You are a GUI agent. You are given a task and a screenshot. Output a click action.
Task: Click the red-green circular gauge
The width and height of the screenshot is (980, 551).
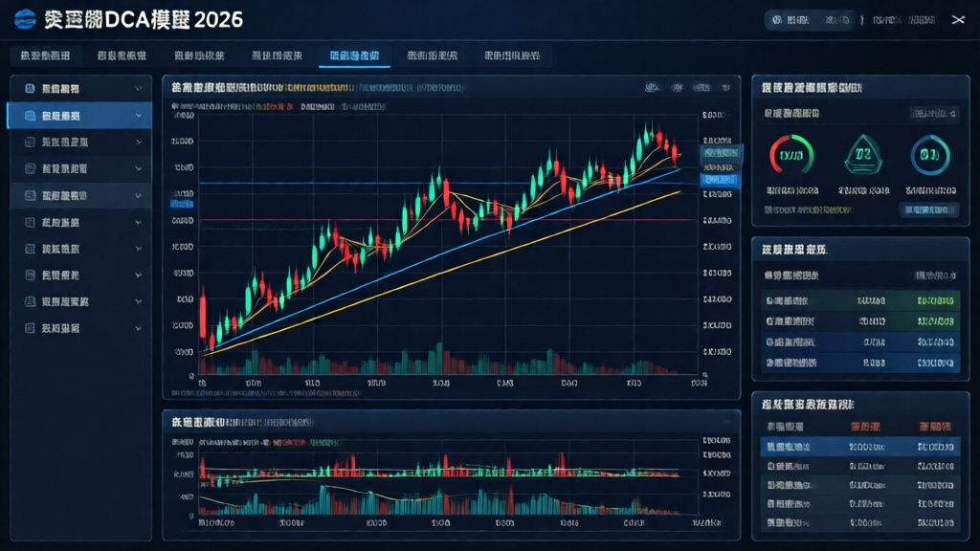pyautogui.click(x=791, y=154)
